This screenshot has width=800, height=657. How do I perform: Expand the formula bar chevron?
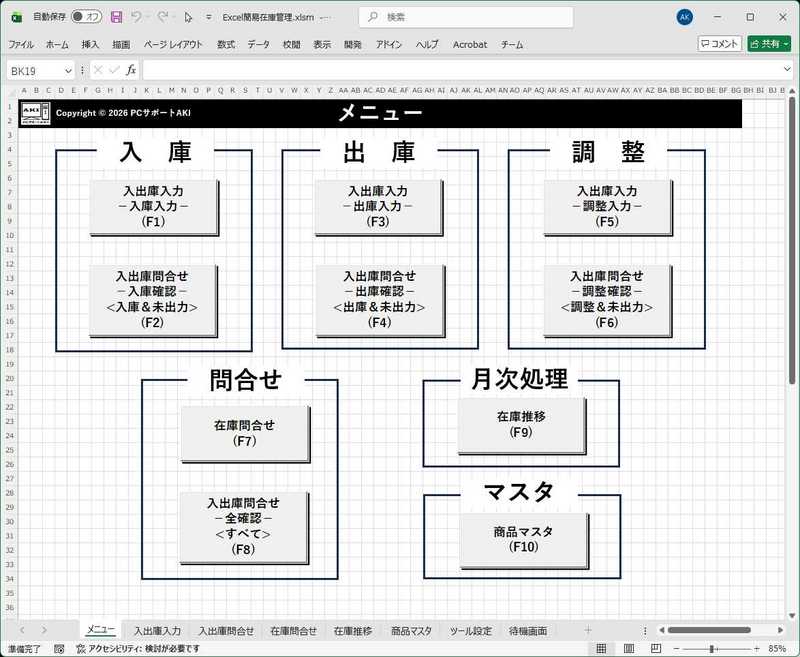tap(788, 70)
